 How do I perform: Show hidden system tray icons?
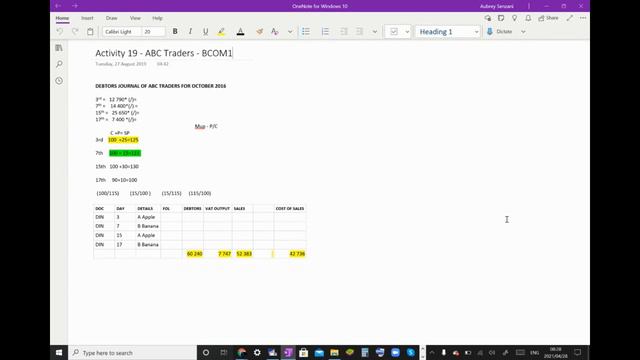(x=432, y=353)
